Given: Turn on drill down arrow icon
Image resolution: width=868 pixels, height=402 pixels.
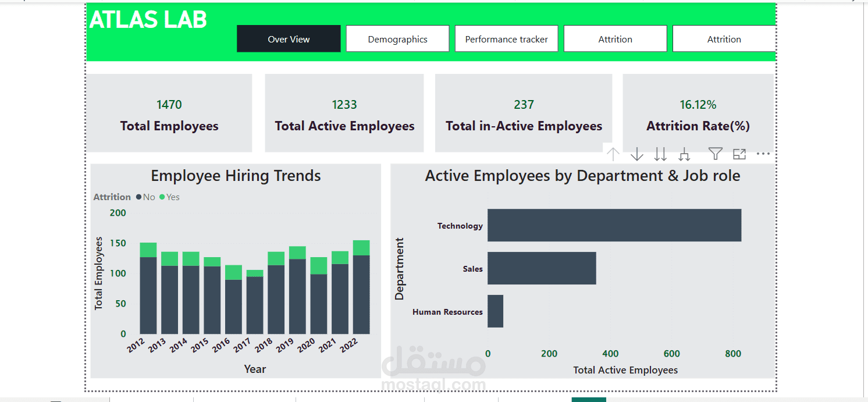Looking at the screenshot, I should [x=637, y=154].
